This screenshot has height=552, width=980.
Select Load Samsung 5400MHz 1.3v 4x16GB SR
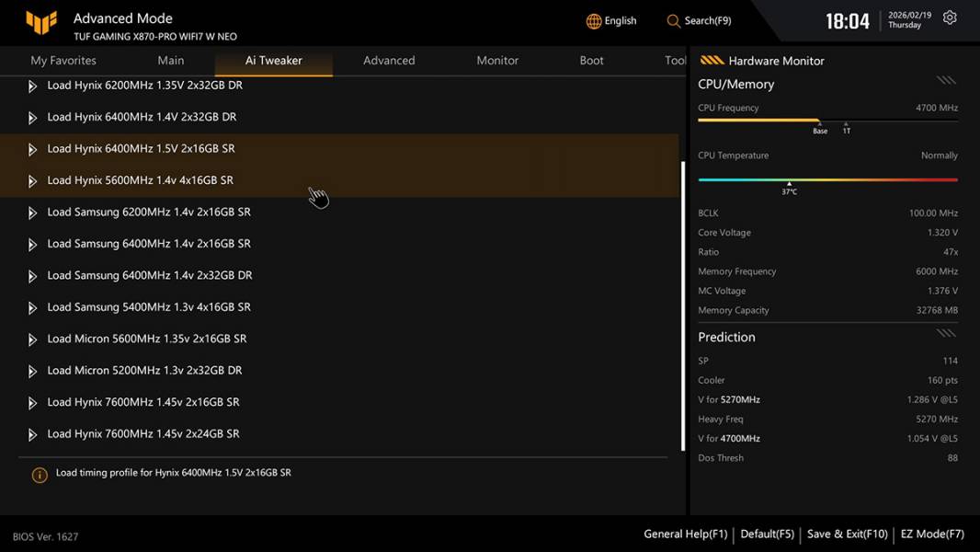click(x=149, y=307)
